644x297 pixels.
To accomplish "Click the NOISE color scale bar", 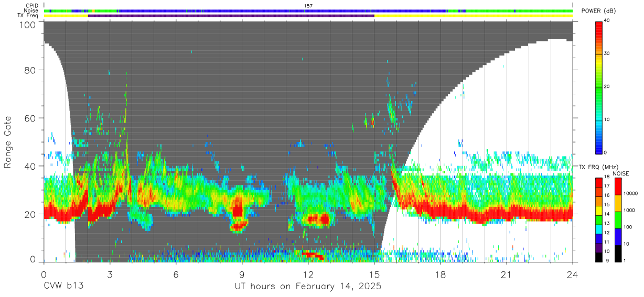I will pyautogui.click(x=617, y=219).
